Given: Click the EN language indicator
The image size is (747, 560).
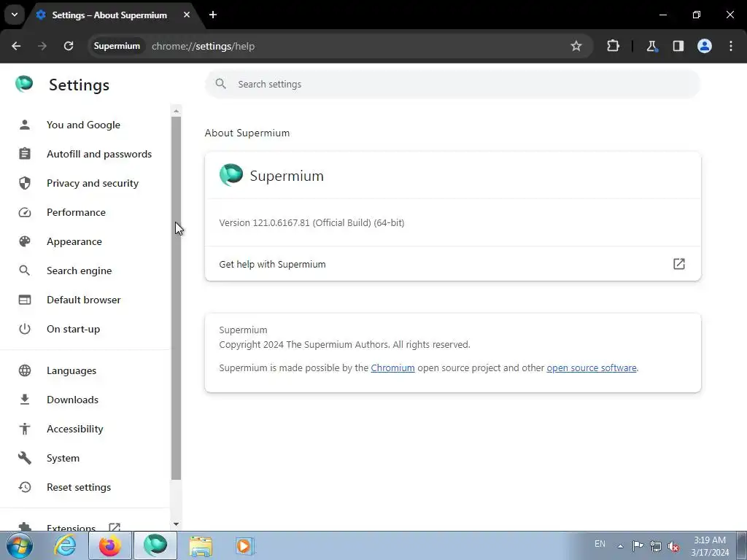Looking at the screenshot, I should [x=600, y=544].
